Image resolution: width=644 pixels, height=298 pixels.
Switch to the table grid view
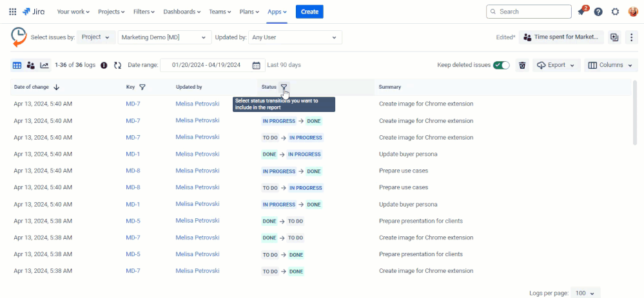tap(17, 65)
